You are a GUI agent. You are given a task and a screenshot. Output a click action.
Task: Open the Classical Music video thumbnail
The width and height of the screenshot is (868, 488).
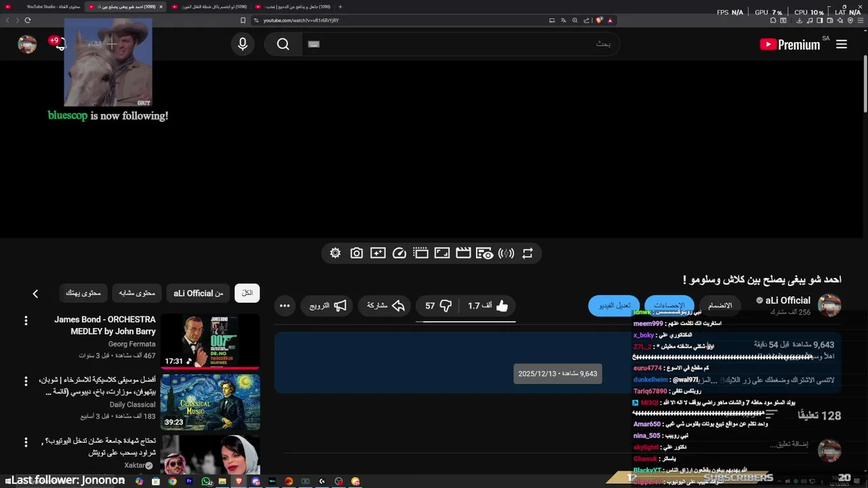210,402
